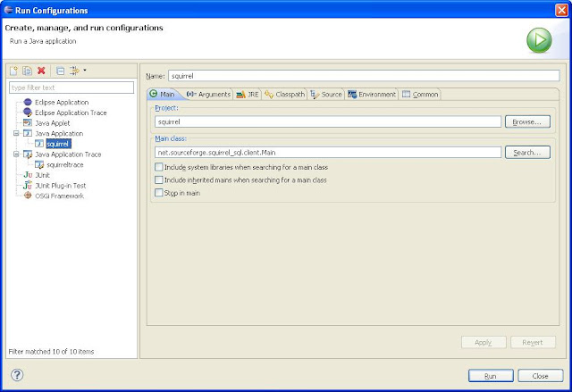Click 'Filter matched 10 of 10 items' text

[51, 352]
